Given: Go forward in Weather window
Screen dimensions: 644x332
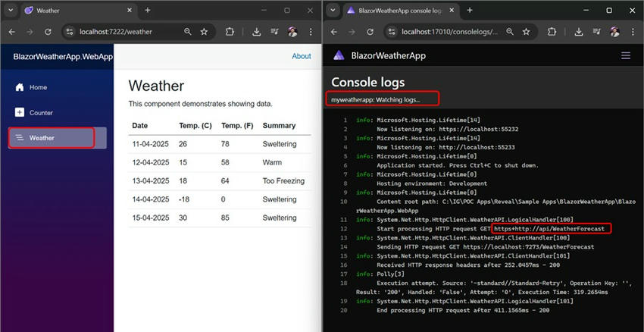Looking at the screenshot, I should point(30,32).
